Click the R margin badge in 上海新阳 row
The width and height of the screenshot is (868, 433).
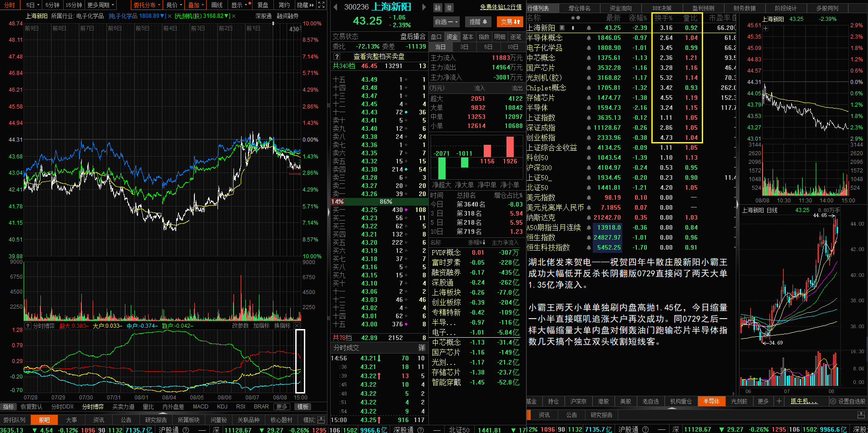point(562,28)
